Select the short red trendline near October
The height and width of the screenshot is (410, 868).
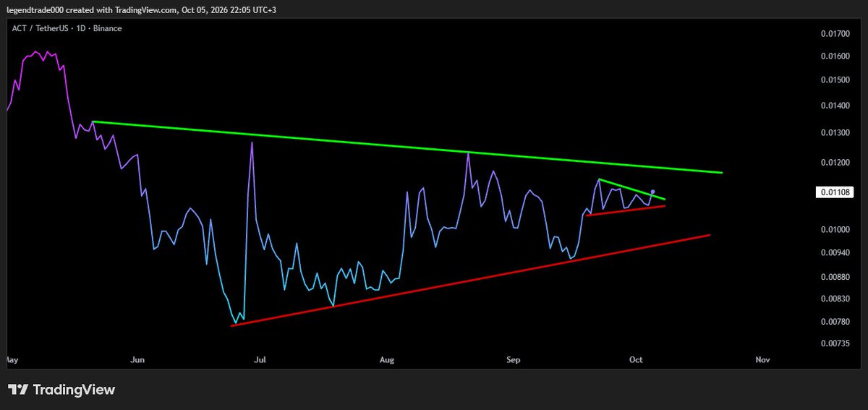[626, 210]
